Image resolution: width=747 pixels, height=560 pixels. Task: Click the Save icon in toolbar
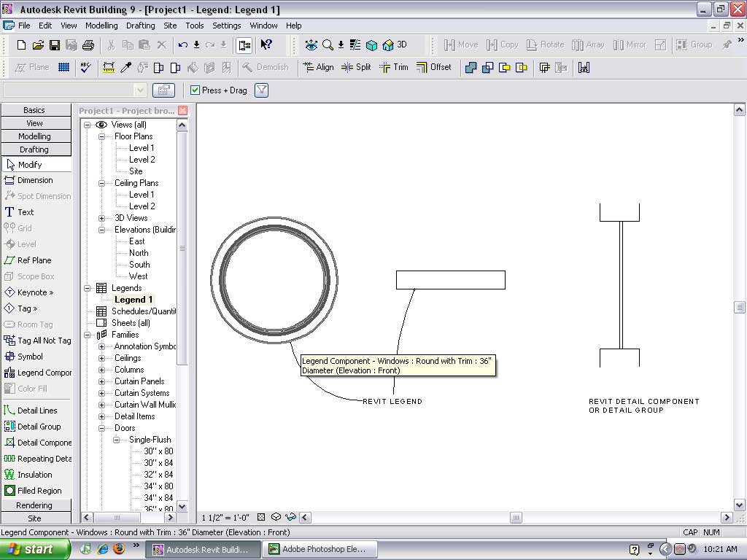tap(55, 45)
